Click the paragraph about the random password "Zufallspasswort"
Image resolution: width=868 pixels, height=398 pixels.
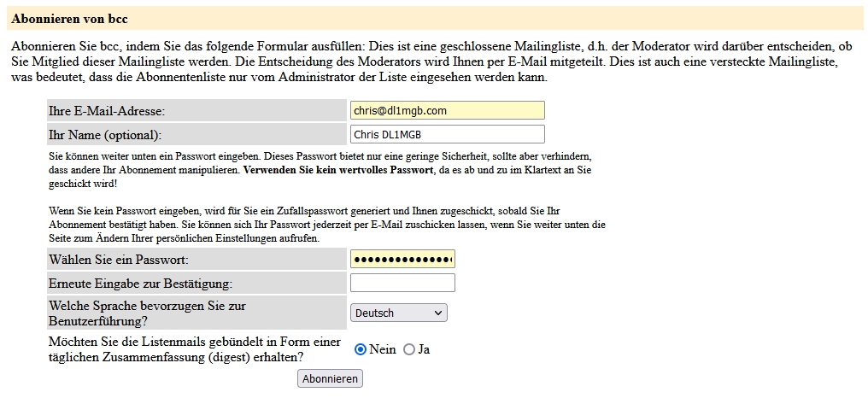(325, 224)
